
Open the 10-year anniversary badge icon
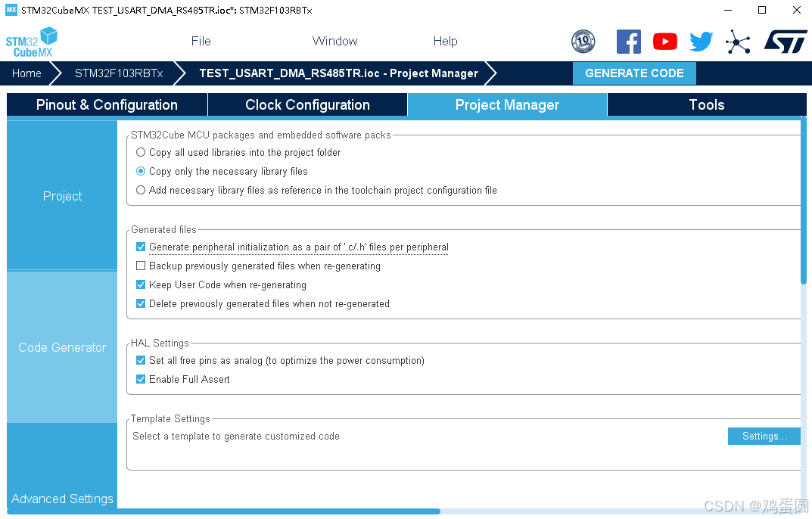[583, 42]
